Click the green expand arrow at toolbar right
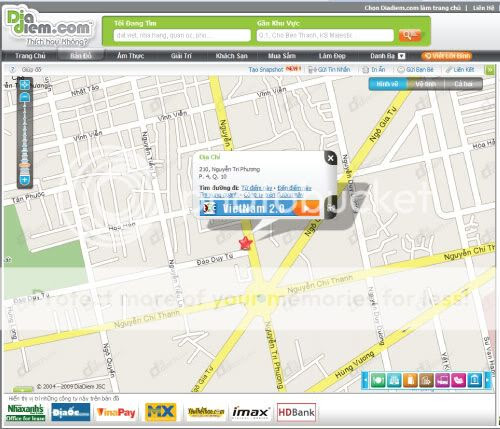This screenshot has width=500, height=429. [490, 70]
